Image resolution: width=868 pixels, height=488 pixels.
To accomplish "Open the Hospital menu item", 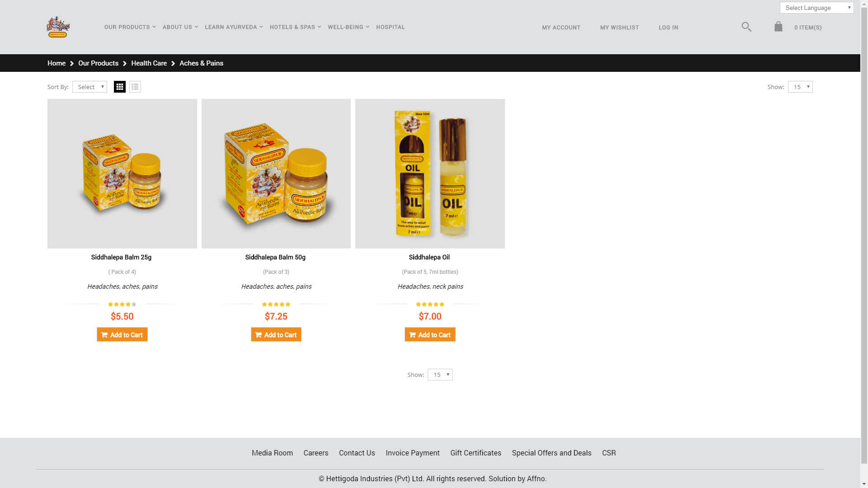I will click(x=391, y=27).
